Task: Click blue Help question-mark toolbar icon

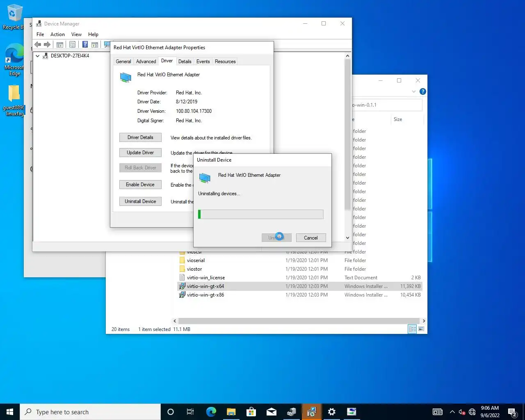Action: click(85, 44)
